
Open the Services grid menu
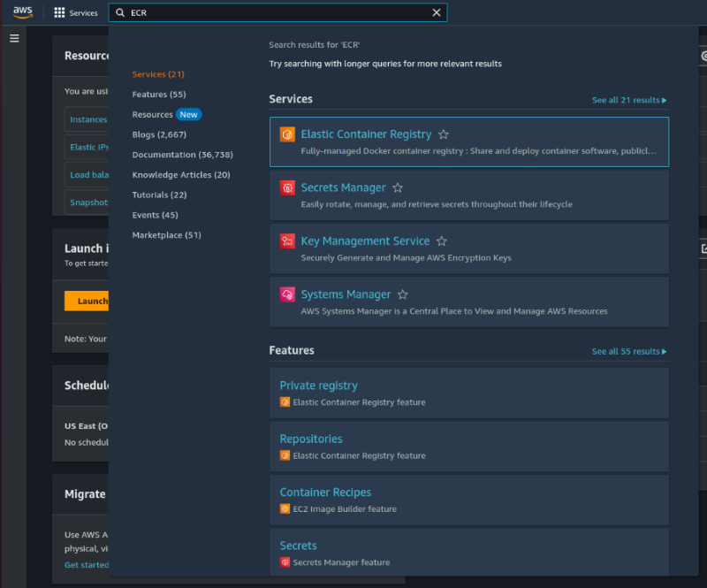coord(75,13)
